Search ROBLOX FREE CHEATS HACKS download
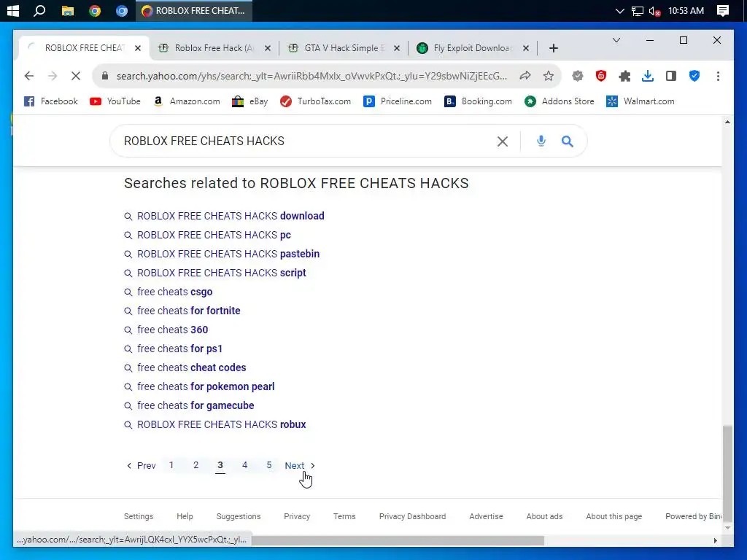The width and height of the screenshot is (747, 560). click(x=231, y=216)
